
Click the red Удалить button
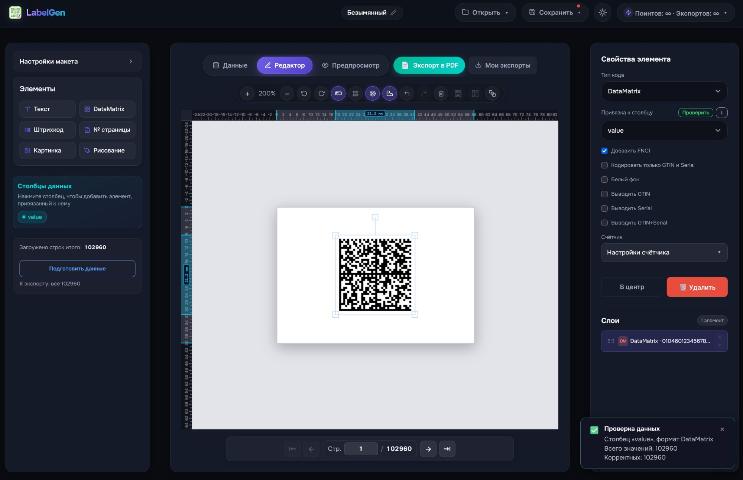click(x=697, y=287)
